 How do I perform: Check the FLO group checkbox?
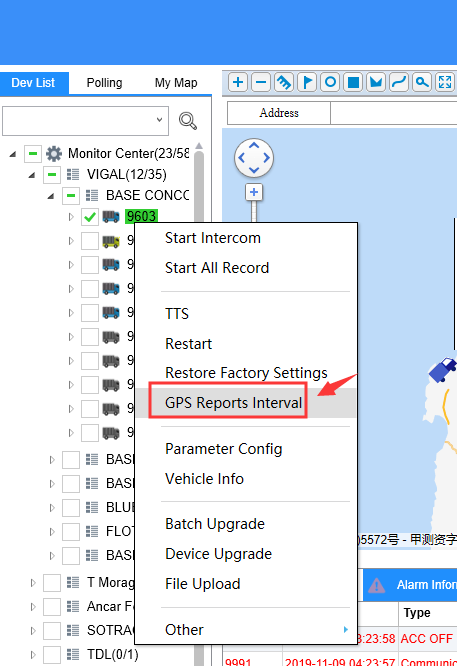(x=71, y=531)
